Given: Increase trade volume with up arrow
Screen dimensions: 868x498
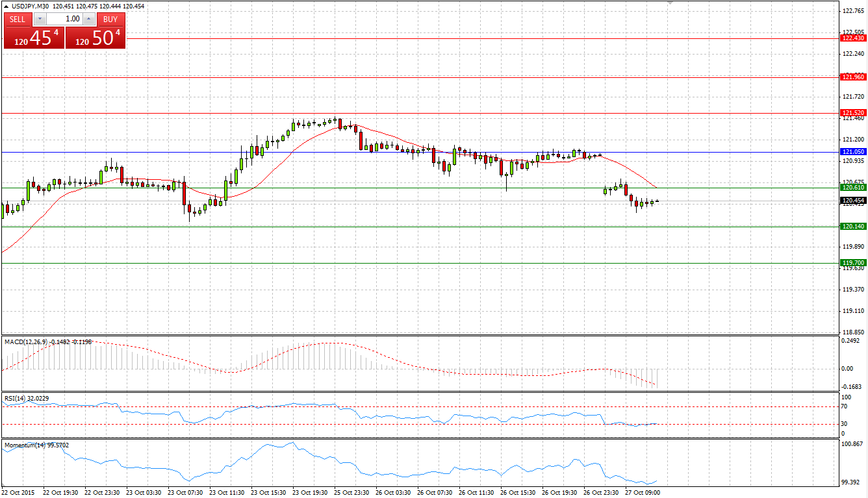Looking at the screenshot, I should click(89, 19).
